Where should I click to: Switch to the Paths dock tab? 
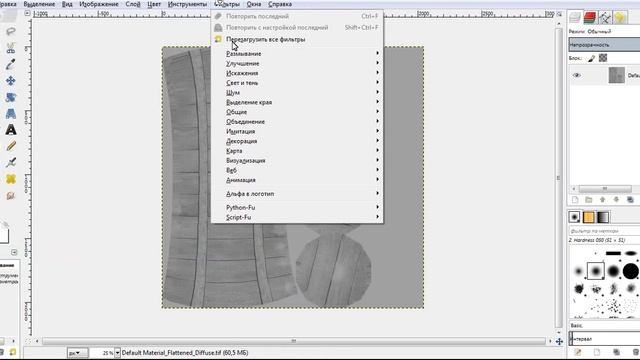click(605, 18)
